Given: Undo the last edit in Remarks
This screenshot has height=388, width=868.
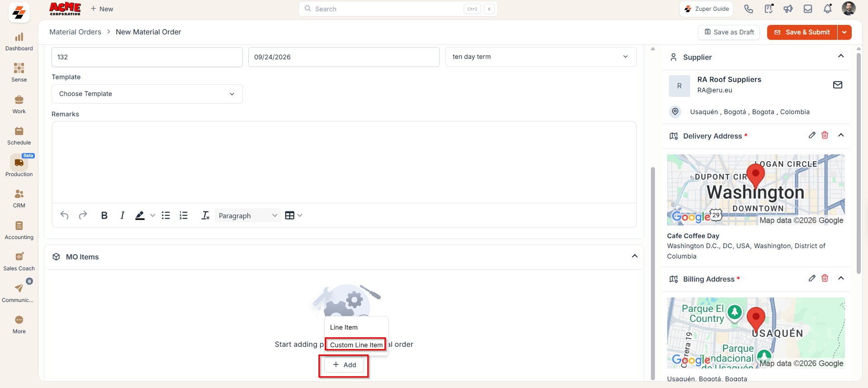Looking at the screenshot, I should point(65,216).
